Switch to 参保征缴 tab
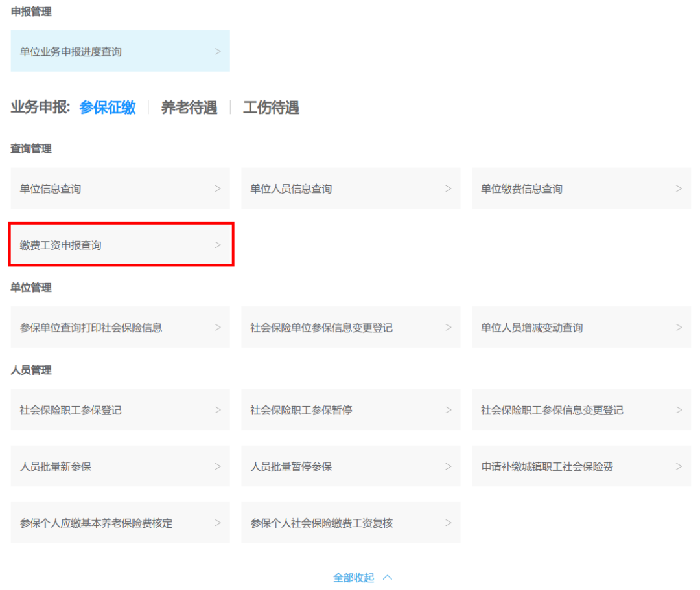 108,108
